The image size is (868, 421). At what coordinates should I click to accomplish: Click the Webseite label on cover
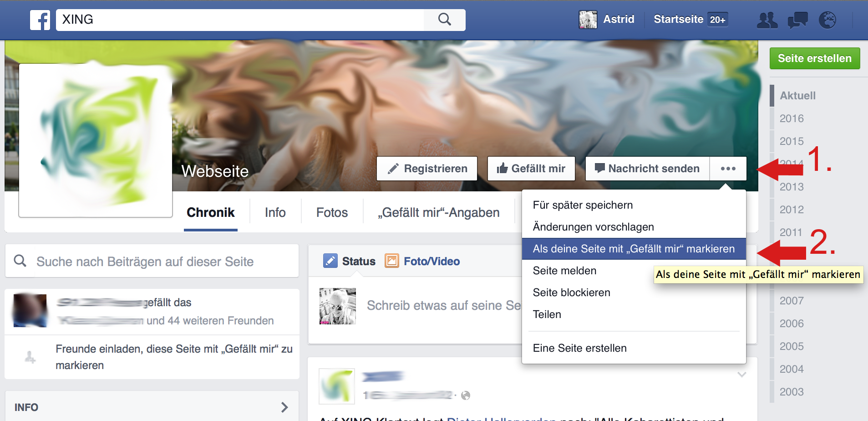(x=215, y=171)
